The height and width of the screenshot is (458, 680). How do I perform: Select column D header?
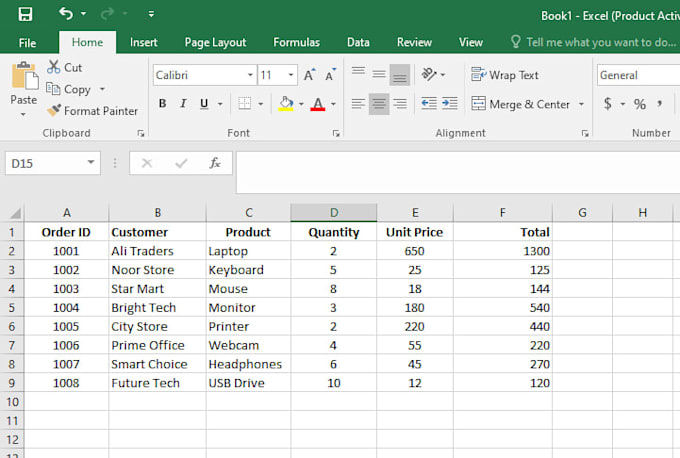(x=333, y=213)
